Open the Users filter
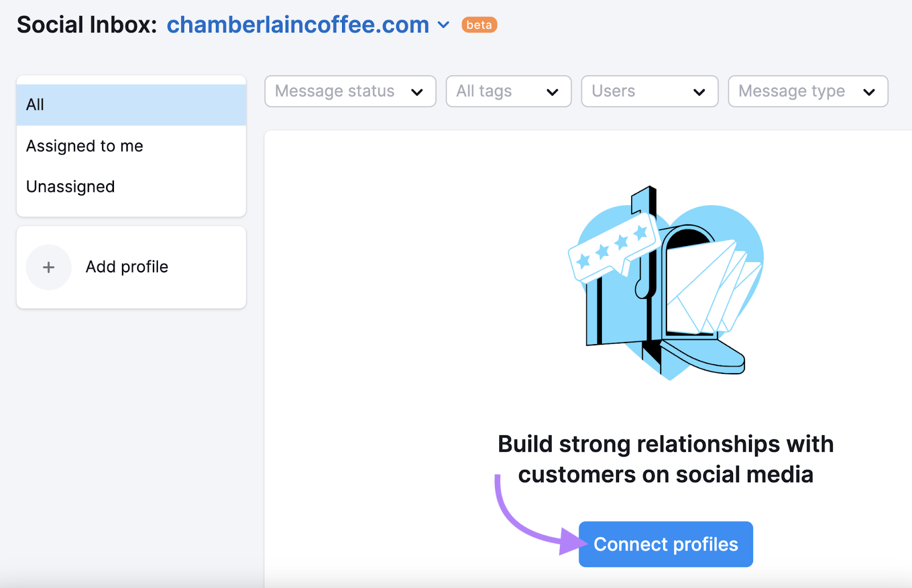Image resolution: width=912 pixels, height=588 pixels. pyautogui.click(x=649, y=91)
